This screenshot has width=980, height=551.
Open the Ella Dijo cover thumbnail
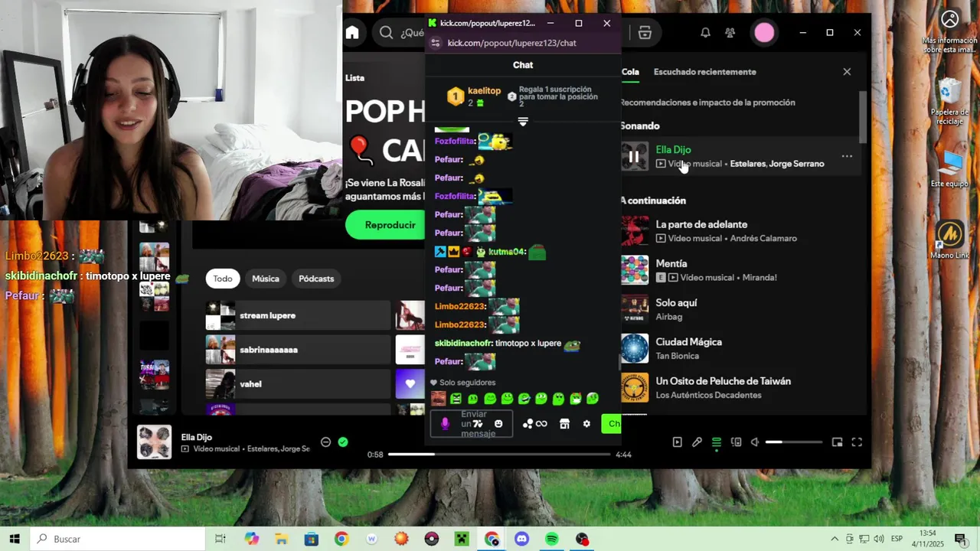154,442
